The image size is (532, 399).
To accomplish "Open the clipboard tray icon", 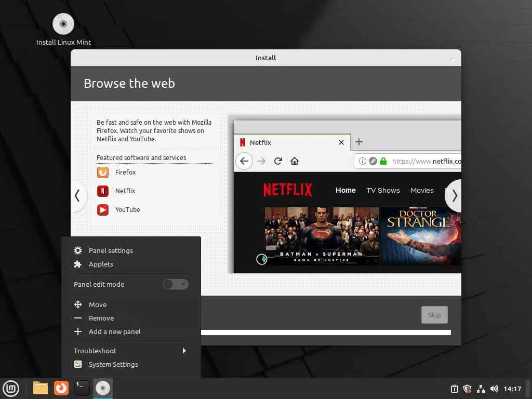I will point(454,389).
